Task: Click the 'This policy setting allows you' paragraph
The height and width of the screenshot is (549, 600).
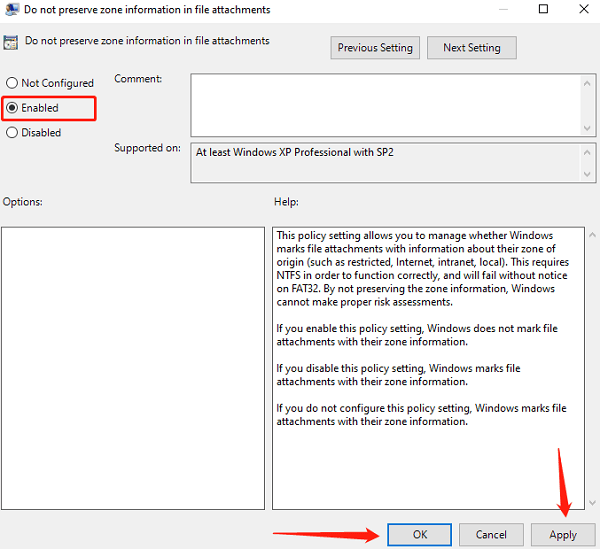Action: 423,269
